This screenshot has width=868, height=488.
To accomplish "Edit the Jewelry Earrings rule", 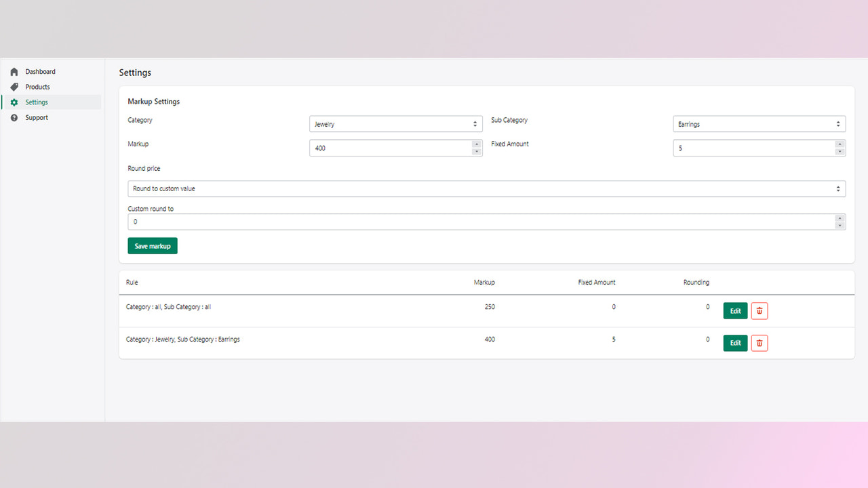I will pyautogui.click(x=735, y=343).
